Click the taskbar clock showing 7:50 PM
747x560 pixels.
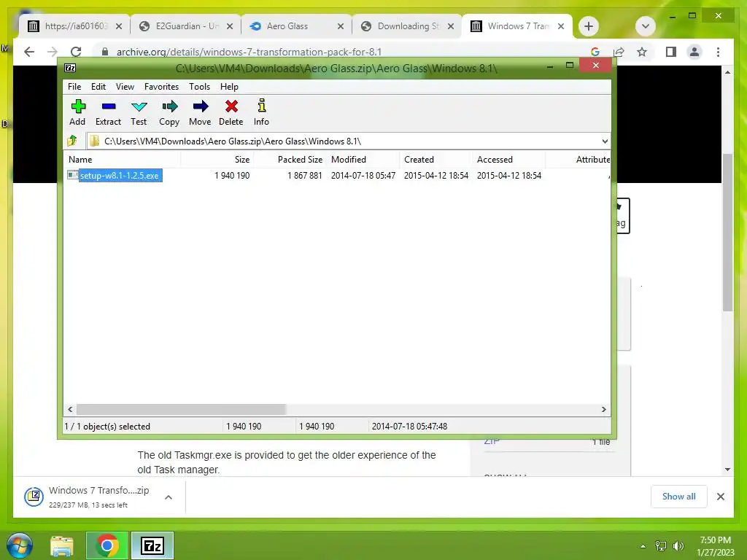click(x=715, y=546)
